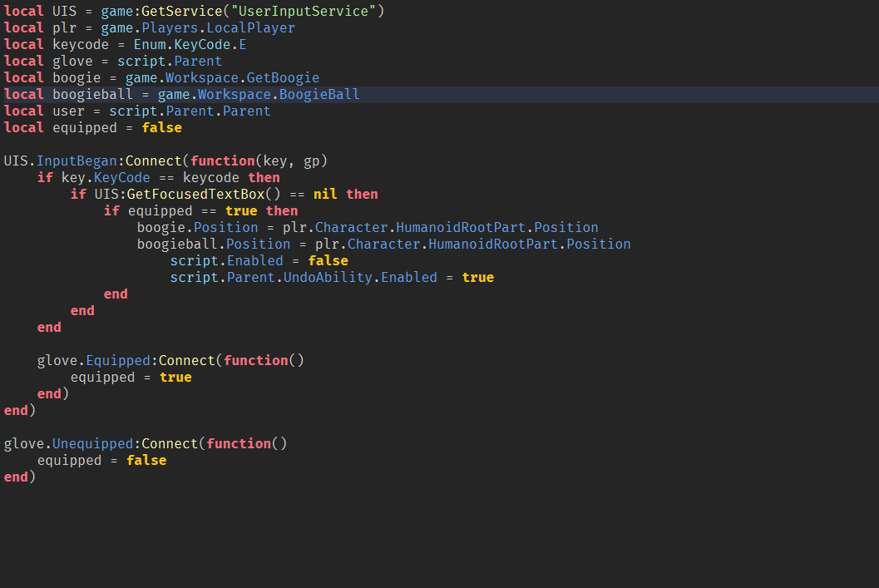This screenshot has width=879, height=588.
Task: Click the nil keyword
Action: (x=325, y=195)
